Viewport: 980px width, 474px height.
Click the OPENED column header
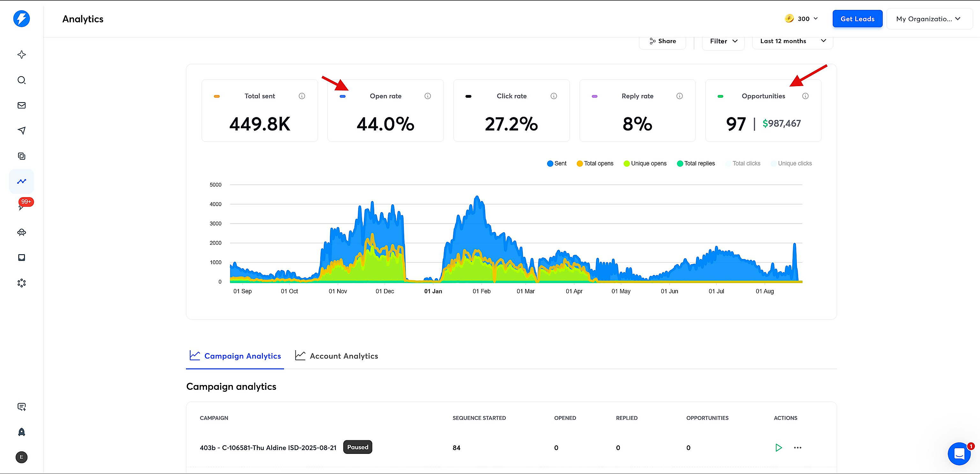tap(565, 418)
